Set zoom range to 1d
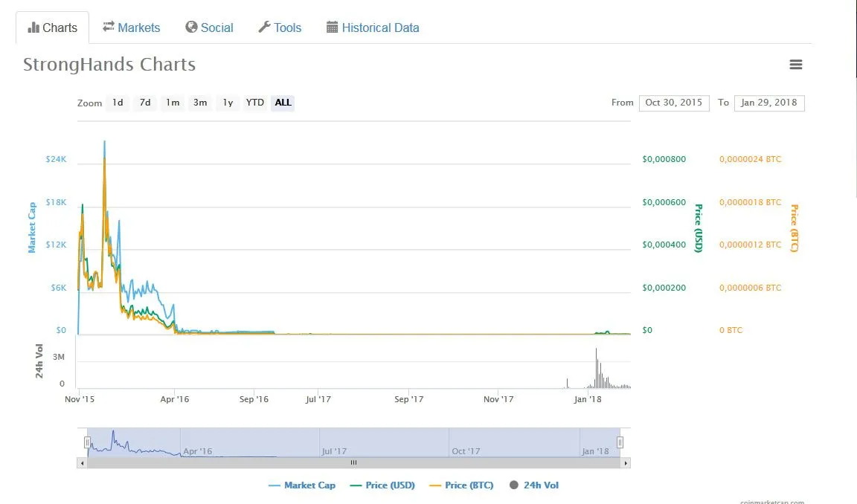Screen dimensions: 857x504 (x=118, y=103)
